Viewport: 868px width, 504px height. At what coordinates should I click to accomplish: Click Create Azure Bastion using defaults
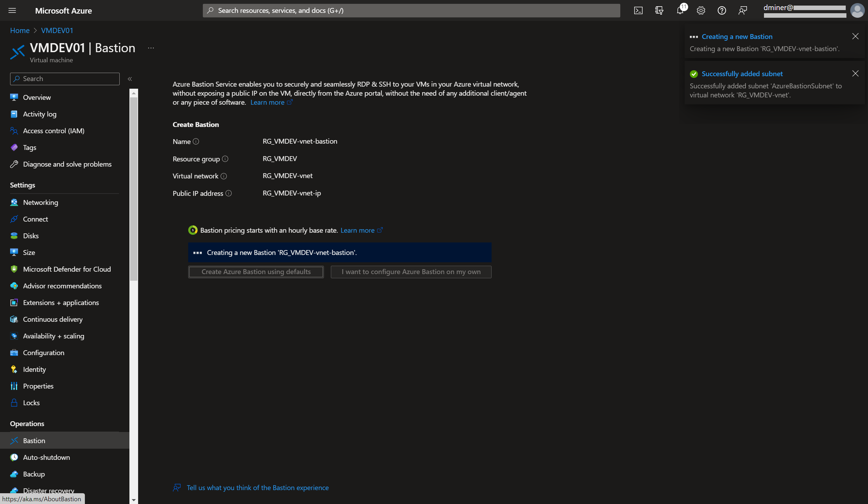coord(256,272)
